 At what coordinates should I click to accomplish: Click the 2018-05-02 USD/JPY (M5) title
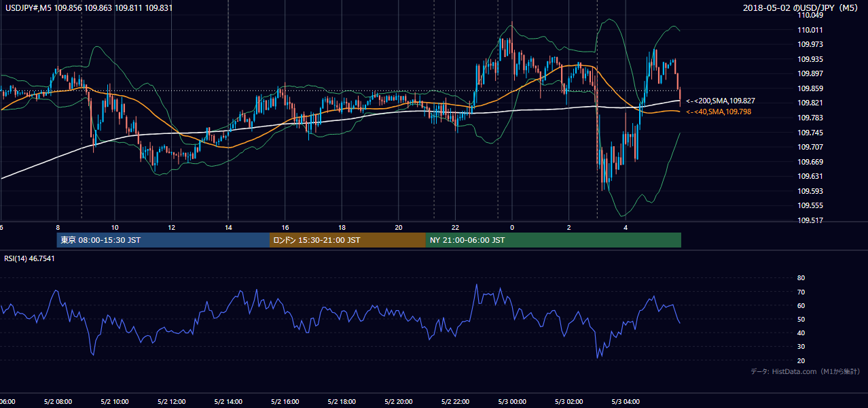801,7
